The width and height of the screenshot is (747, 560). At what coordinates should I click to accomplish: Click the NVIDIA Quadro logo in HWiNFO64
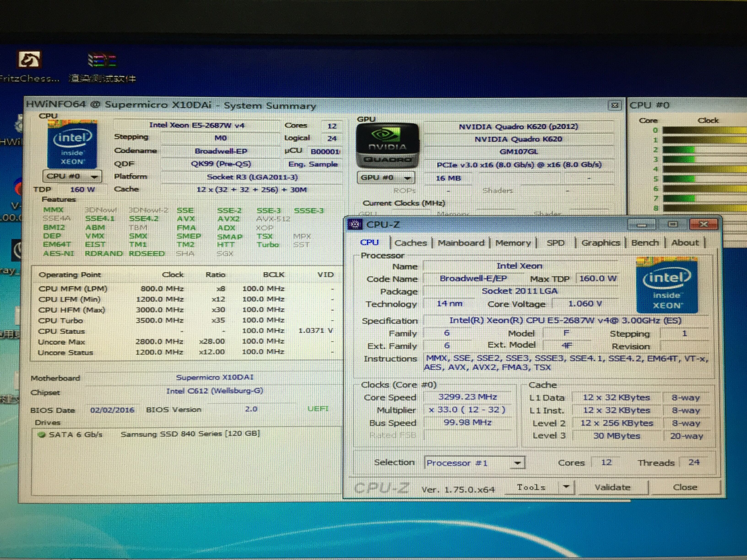tap(388, 145)
